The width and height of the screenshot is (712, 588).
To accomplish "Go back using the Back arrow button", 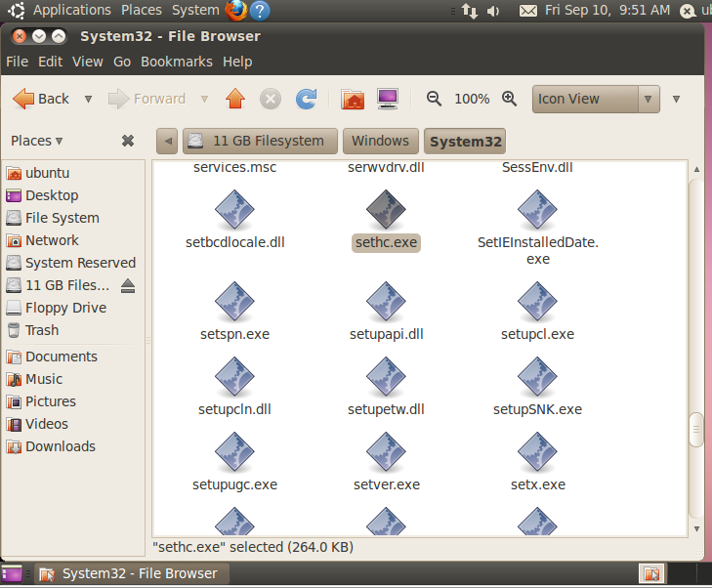I will point(41,99).
